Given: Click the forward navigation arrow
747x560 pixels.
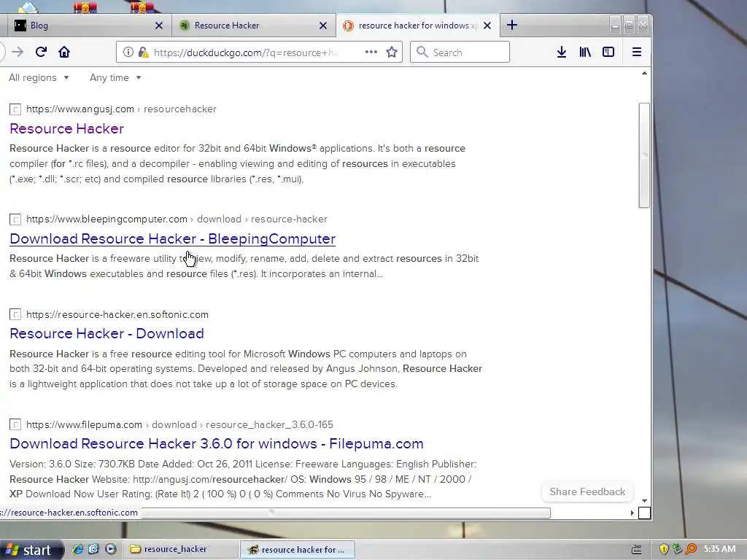Looking at the screenshot, I should 18,52.
